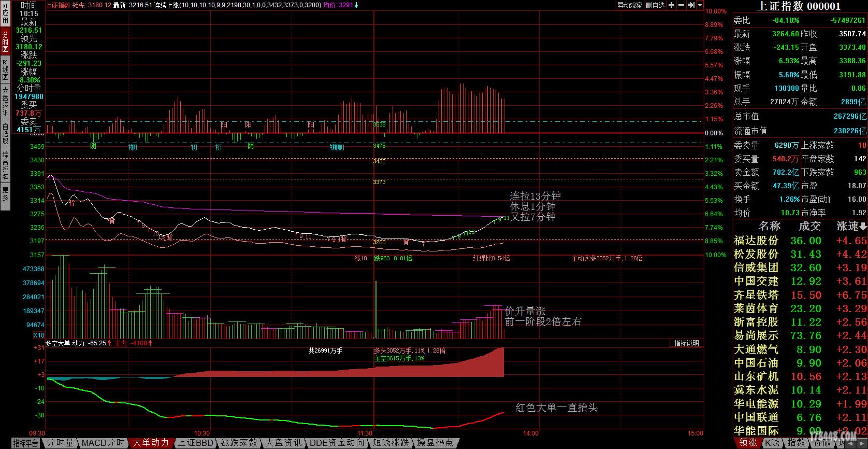
Task: Select the 大通燃气 row
Action: point(800,349)
